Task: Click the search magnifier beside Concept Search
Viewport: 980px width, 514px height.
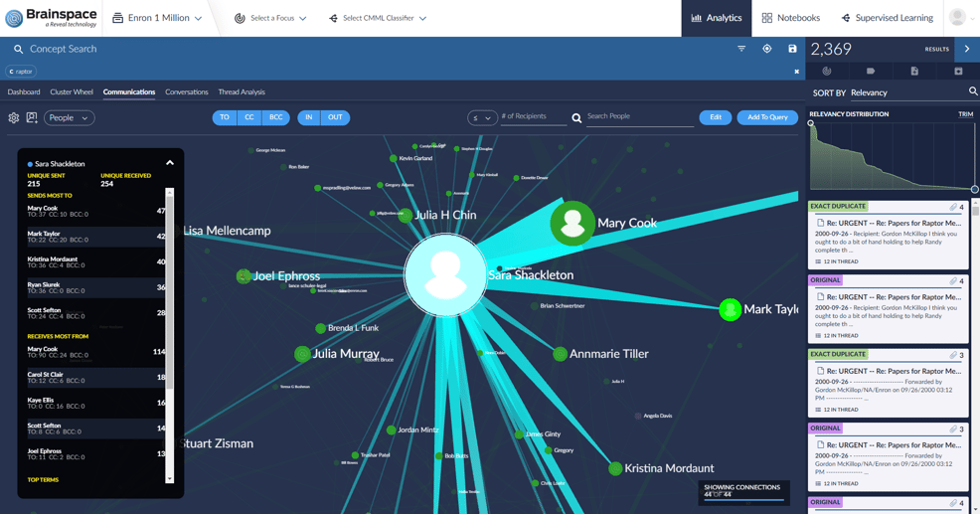Action: pos(18,49)
